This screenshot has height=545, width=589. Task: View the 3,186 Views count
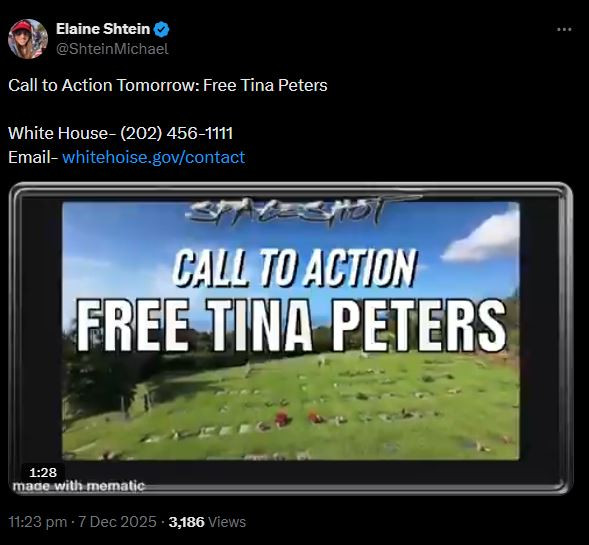(207, 522)
